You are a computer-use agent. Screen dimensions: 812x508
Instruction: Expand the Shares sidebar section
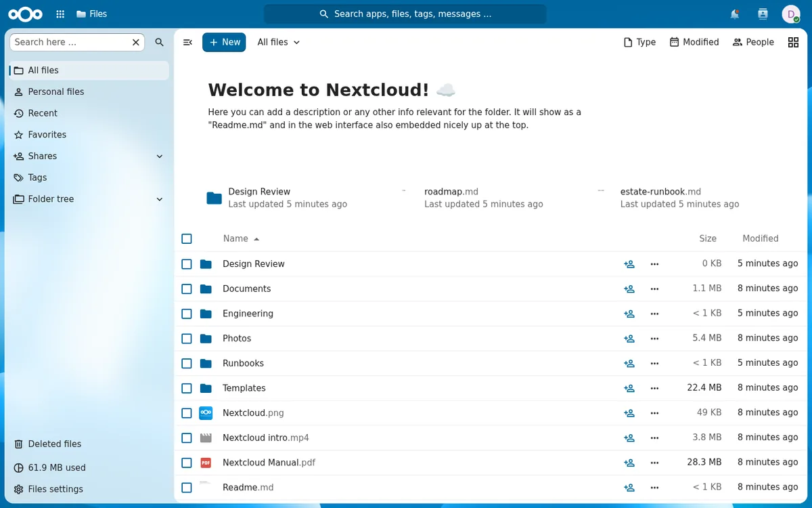click(160, 156)
